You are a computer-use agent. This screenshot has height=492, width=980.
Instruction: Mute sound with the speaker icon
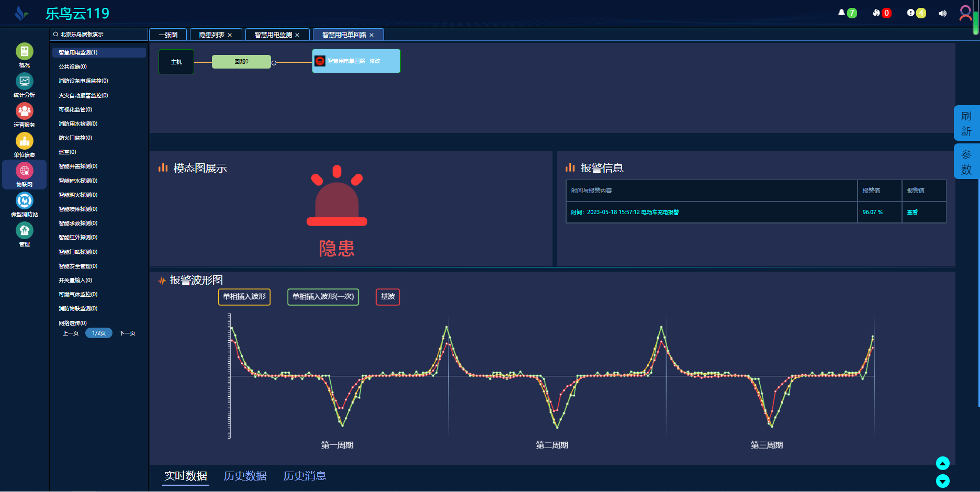pyautogui.click(x=942, y=14)
